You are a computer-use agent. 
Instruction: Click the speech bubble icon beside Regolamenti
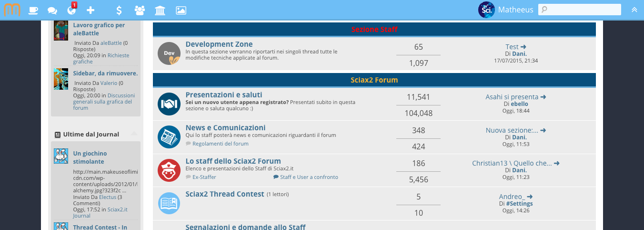[x=188, y=144]
